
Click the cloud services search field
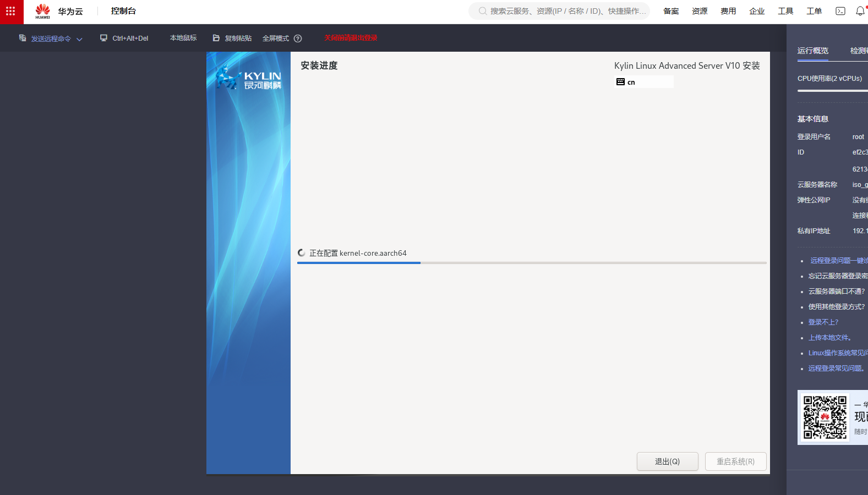point(561,11)
